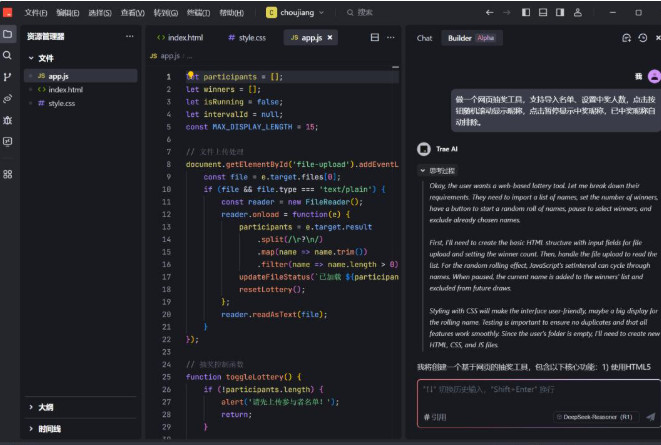Open the 编辑(E) menu
661x445 pixels.
click(x=67, y=13)
